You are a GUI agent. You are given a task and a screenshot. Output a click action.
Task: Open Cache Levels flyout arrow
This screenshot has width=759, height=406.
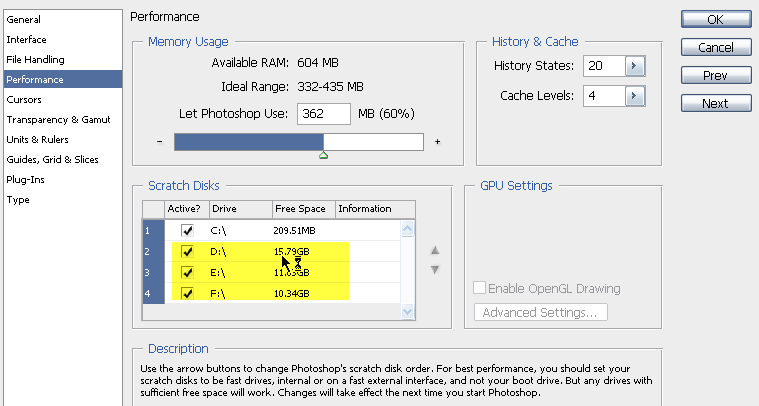click(635, 96)
